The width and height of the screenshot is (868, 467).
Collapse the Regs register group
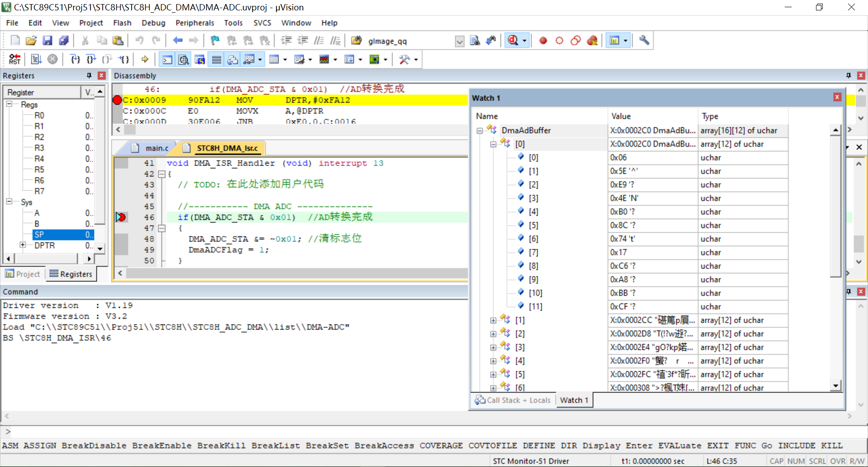click(9, 104)
